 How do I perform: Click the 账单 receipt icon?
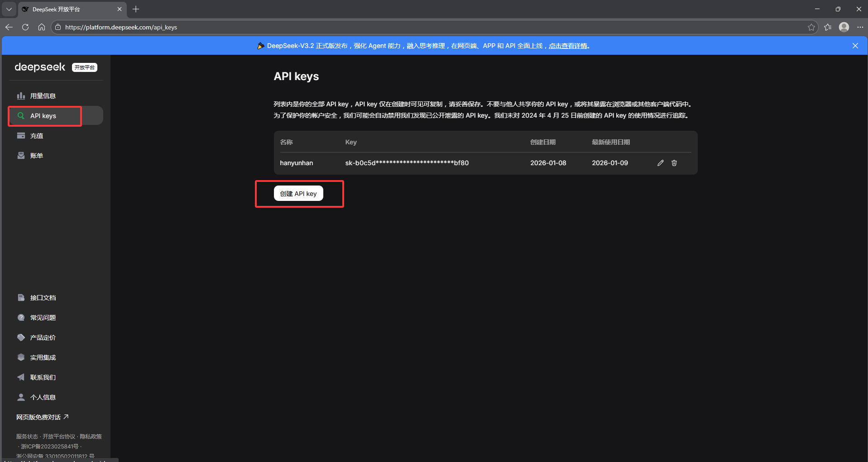tap(21, 156)
